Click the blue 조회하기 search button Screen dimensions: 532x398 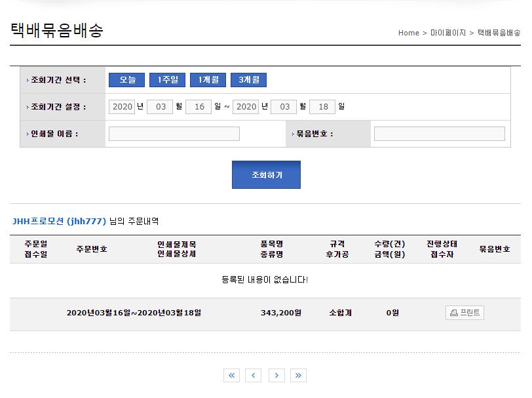[x=266, y=175]
